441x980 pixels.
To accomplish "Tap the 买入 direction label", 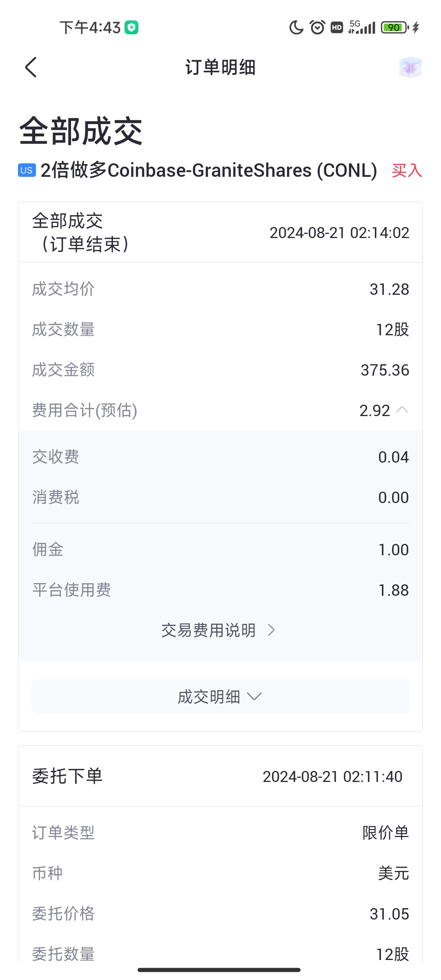I will [407, 171].
